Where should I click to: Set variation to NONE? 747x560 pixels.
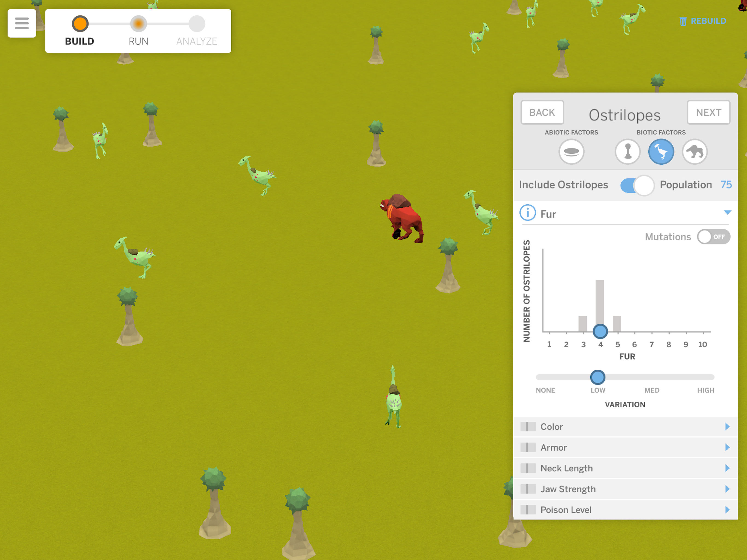pos(545,390)
